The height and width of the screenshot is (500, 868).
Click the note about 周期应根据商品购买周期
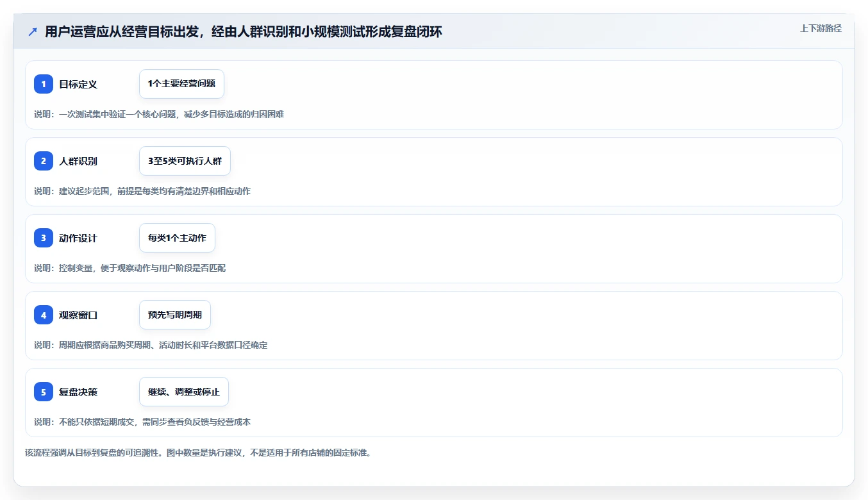point(151,345)
